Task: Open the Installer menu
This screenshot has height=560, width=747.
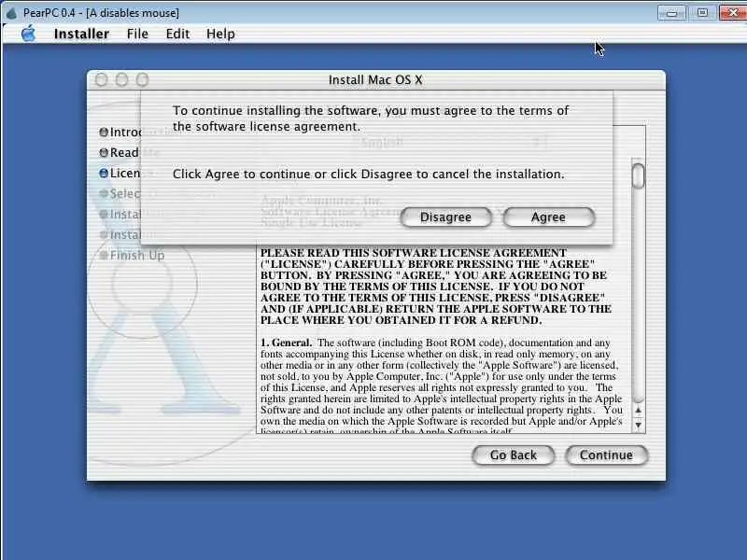Action: coord(81,34)
